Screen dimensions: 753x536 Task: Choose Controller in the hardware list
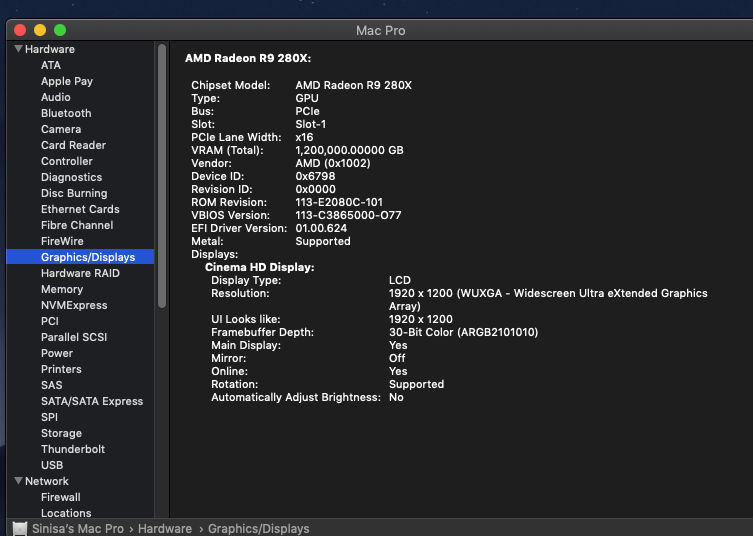coord(67,161)
